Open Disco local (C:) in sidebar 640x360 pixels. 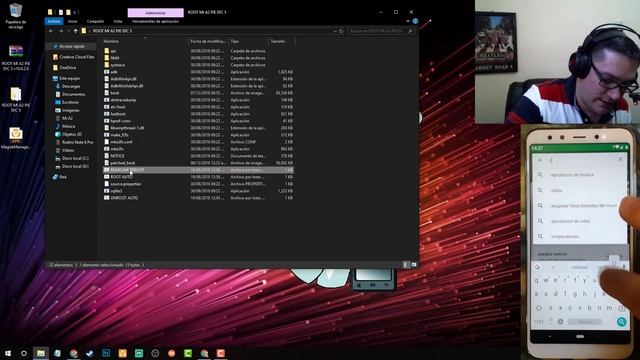click(72, 158)
